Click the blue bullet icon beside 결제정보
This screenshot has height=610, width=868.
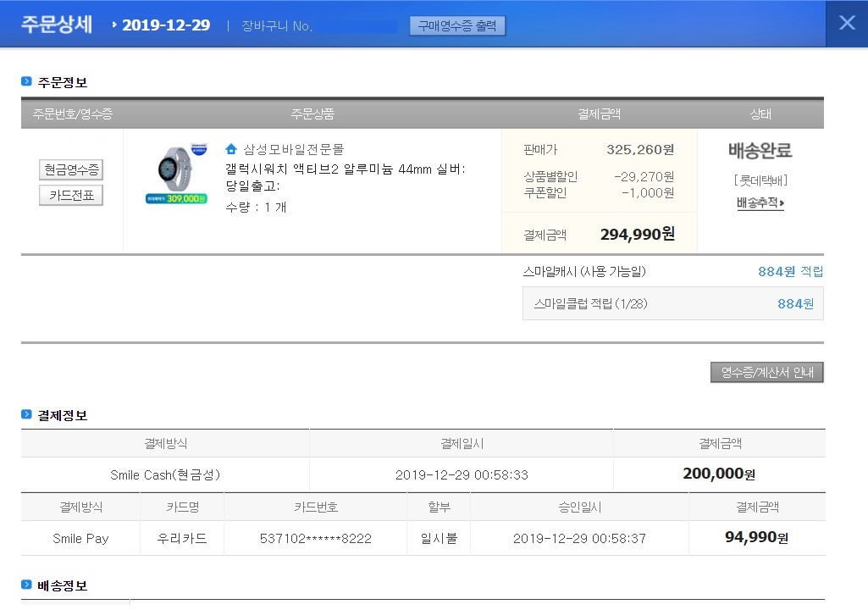[26, 414]
